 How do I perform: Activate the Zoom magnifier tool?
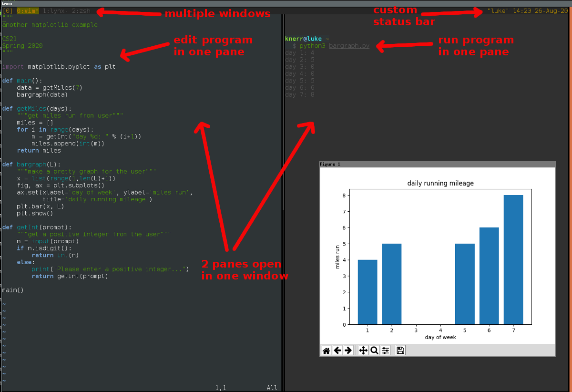click(374, 351)
